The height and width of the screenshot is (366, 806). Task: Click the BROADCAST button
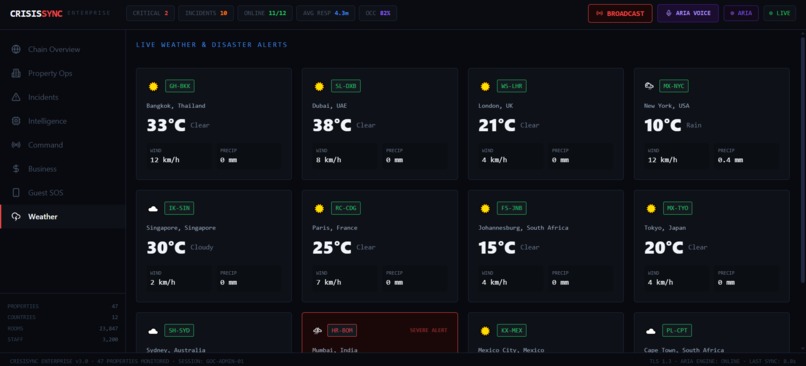click(x=620, y=13)
